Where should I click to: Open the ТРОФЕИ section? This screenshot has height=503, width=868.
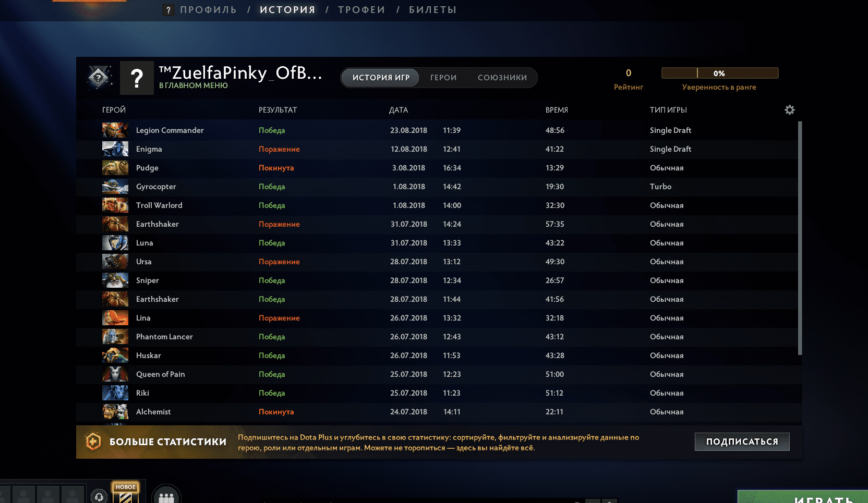(x=361, y=10)
